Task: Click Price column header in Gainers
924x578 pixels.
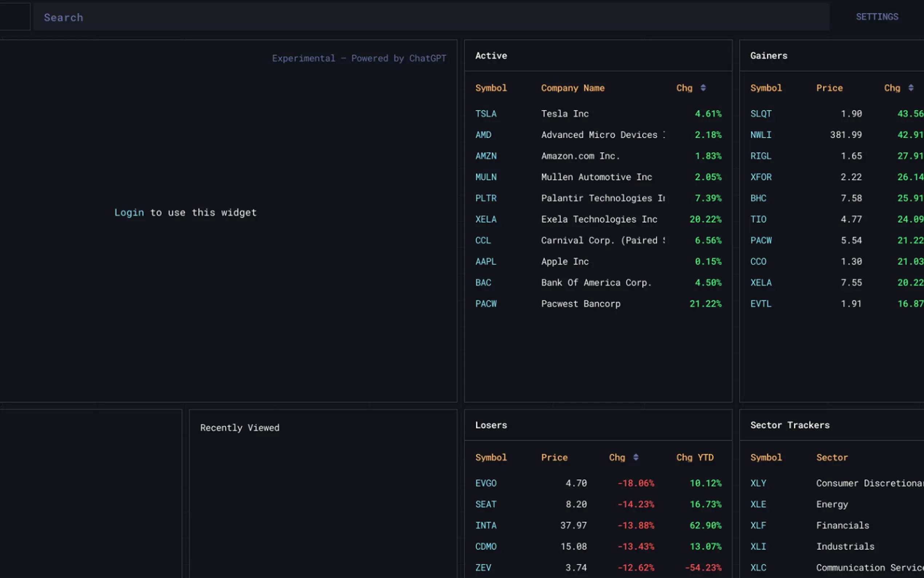Action: tap(829, 88)
